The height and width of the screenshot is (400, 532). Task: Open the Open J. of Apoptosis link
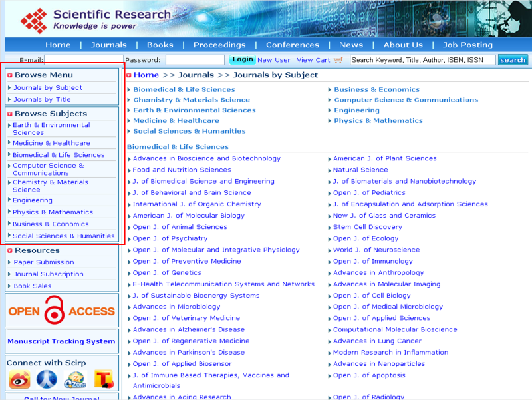(369, 375)
